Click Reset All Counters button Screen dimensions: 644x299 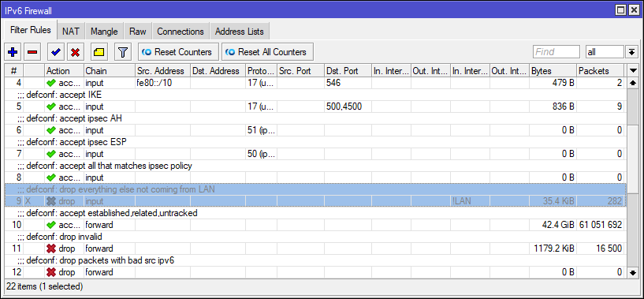[267, 52]
